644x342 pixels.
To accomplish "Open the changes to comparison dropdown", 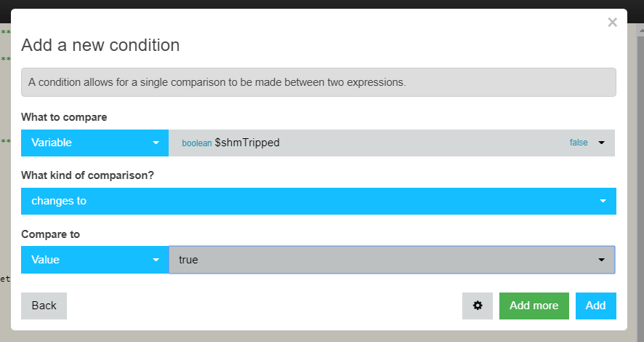I will [318, 201].
